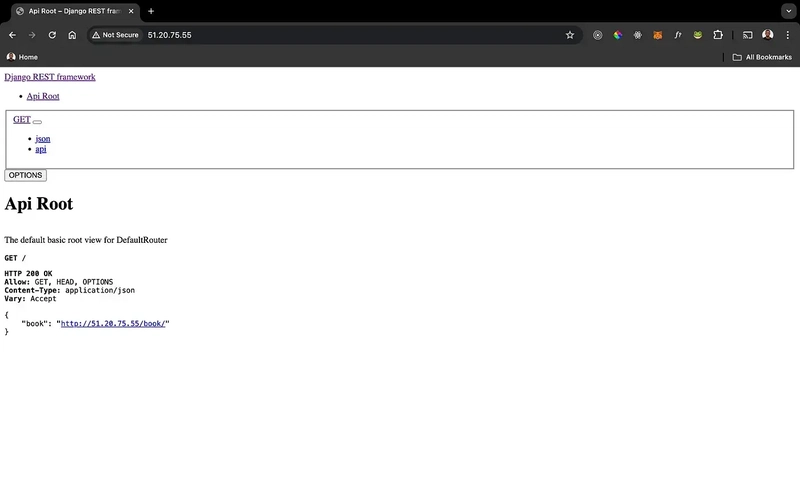
Task: Open the http://51.20.75.55/book/ link
Action: (x=113, y=323)
